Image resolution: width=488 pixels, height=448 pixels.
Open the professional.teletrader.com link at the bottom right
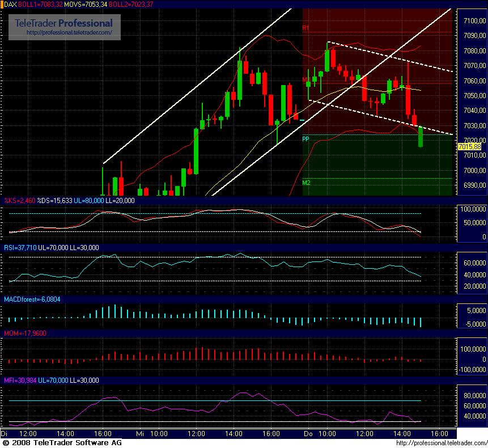(442, 443)
